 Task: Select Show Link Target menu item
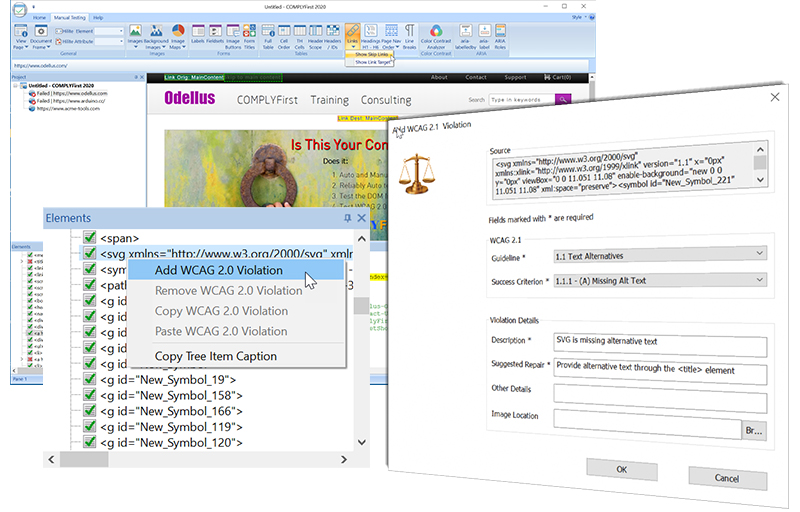pyautogui.click(x=372, y=62)
